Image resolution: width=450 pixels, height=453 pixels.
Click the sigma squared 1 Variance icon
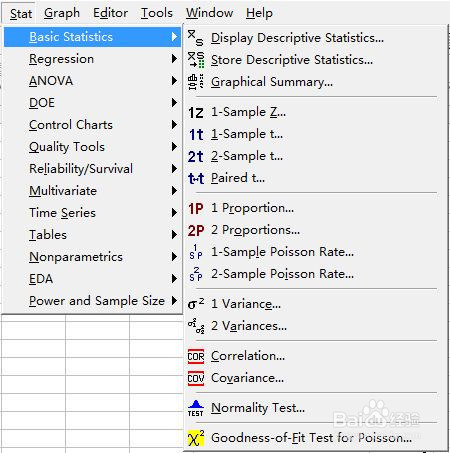pyautogui.click(x=196, y=304)
